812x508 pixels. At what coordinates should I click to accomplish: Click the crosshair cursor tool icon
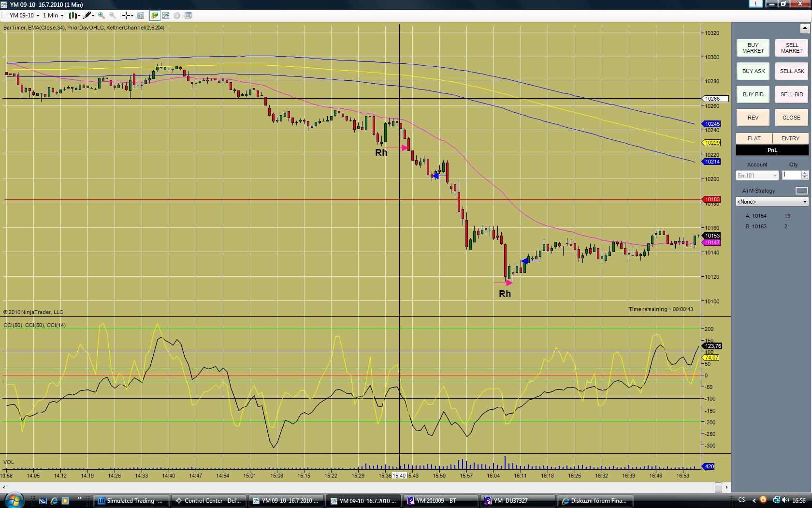(127, 15)
